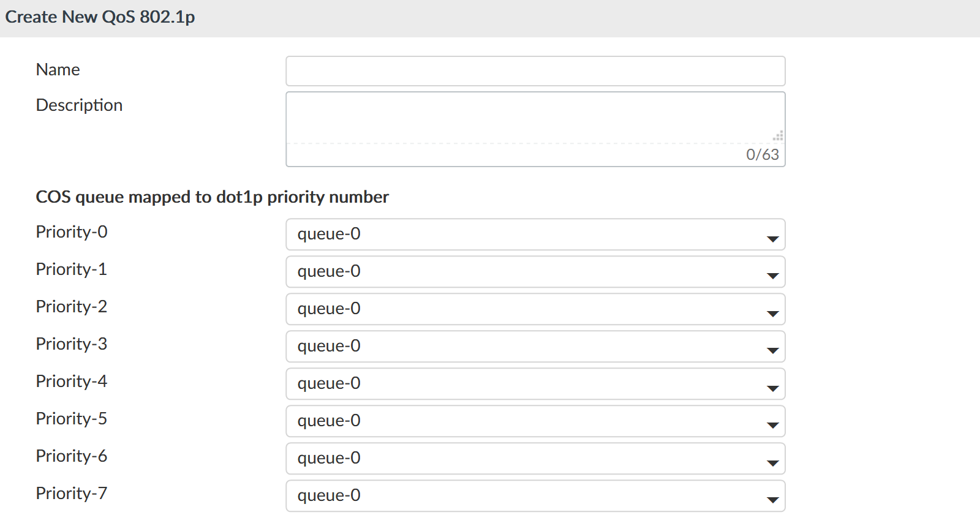This screenshot has height=515, width=980.
Task: Click inside the Description text area
Action: (535, 118)
